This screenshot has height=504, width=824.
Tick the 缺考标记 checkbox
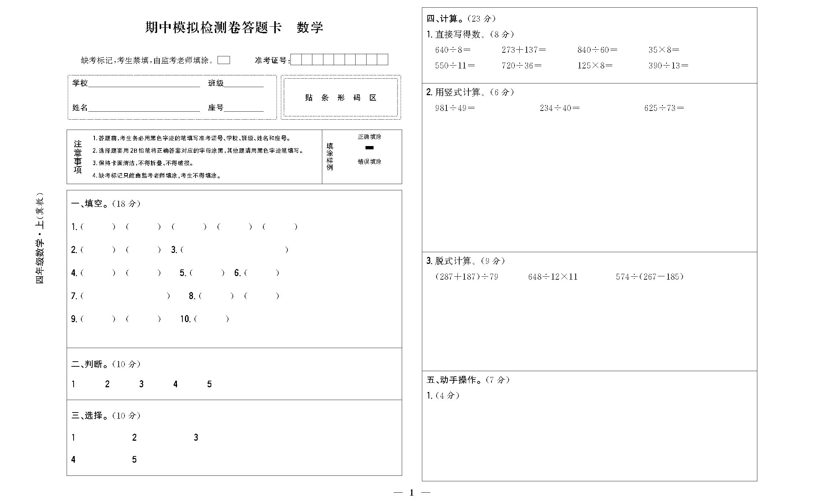(x=223, y=60)
